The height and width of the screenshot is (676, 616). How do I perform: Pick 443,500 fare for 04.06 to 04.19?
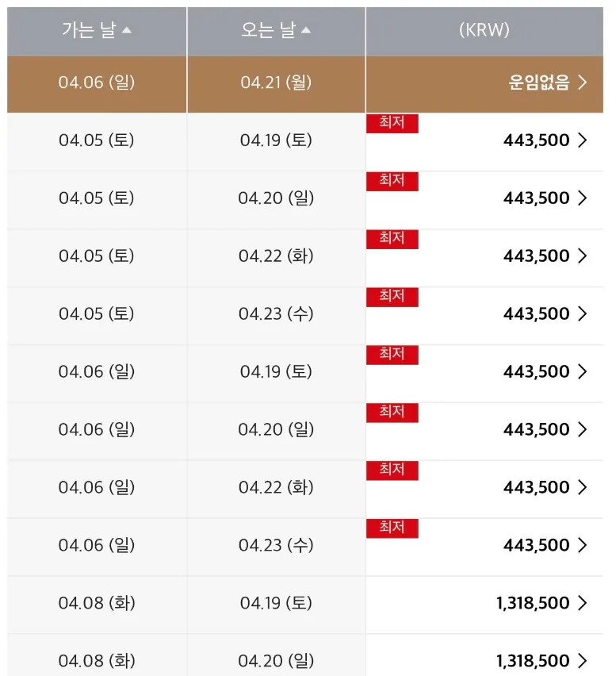tap(536, 371)
